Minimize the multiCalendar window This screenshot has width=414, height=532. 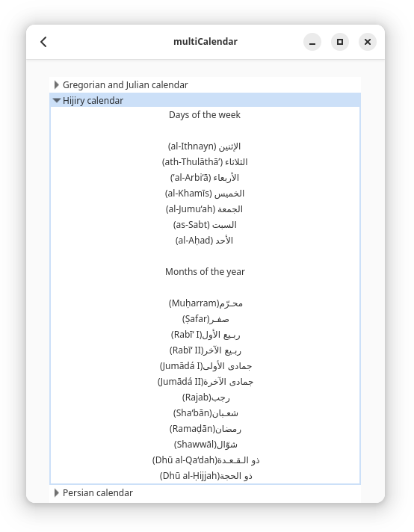[x=312, y=42]
